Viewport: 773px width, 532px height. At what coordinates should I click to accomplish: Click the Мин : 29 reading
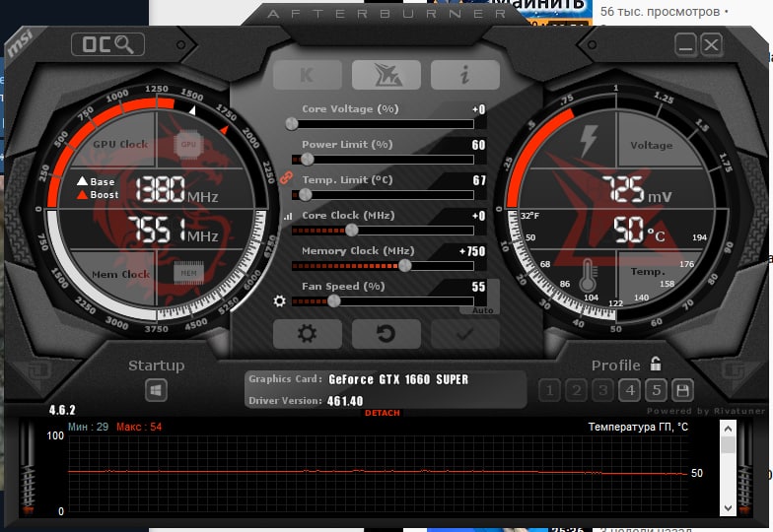pos(89,427)
